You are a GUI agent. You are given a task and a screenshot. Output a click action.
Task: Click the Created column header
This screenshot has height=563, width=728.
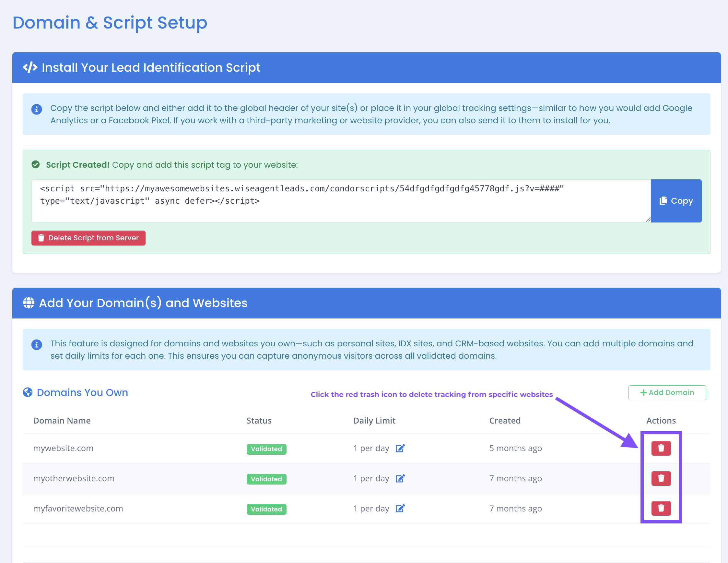(x=505, y=420)
